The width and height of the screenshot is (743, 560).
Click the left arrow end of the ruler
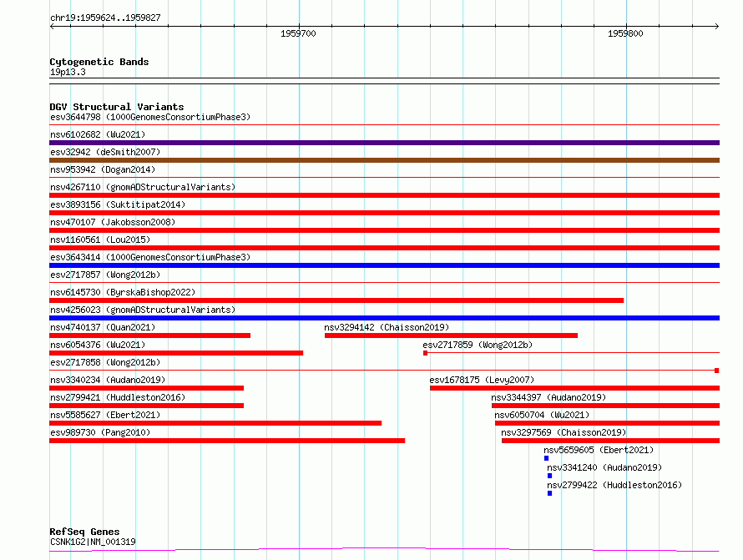pyautogui.click(x=52, y=26)
